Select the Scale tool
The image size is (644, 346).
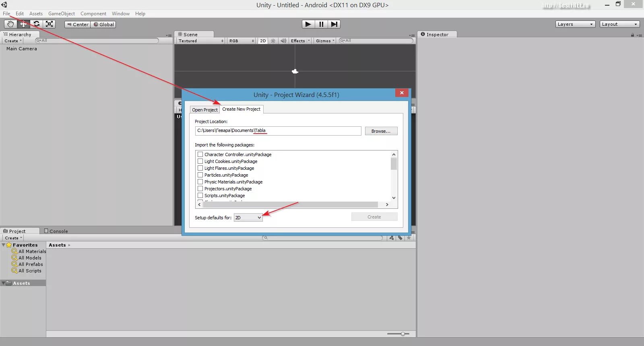tap(49, 24)
